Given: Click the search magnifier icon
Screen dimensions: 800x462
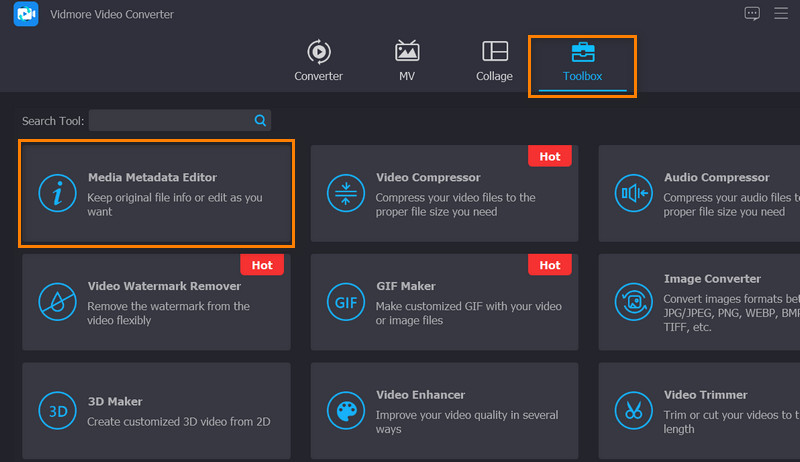Looking at the screenshot, I should 260,120.
